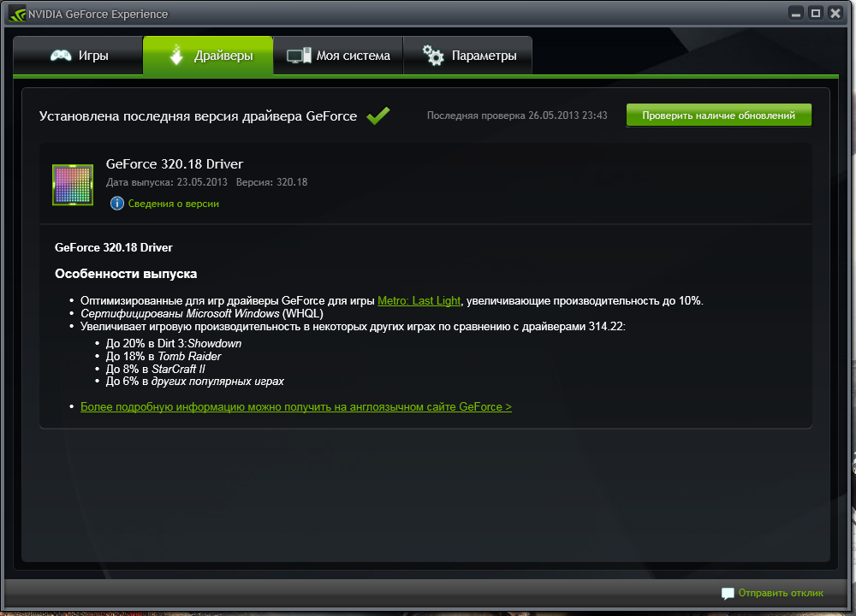Open the Metro: Last Light link
The image size is (856, 616).
point(419,300)
